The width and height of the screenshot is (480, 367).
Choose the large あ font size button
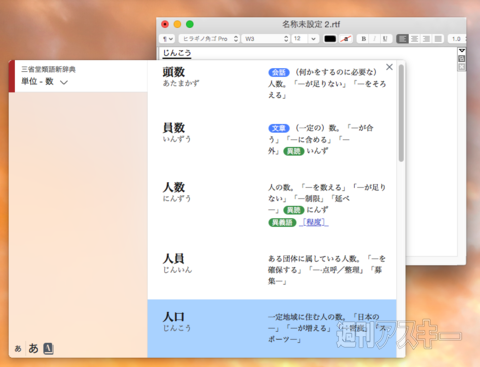click(x=33, y=348)
